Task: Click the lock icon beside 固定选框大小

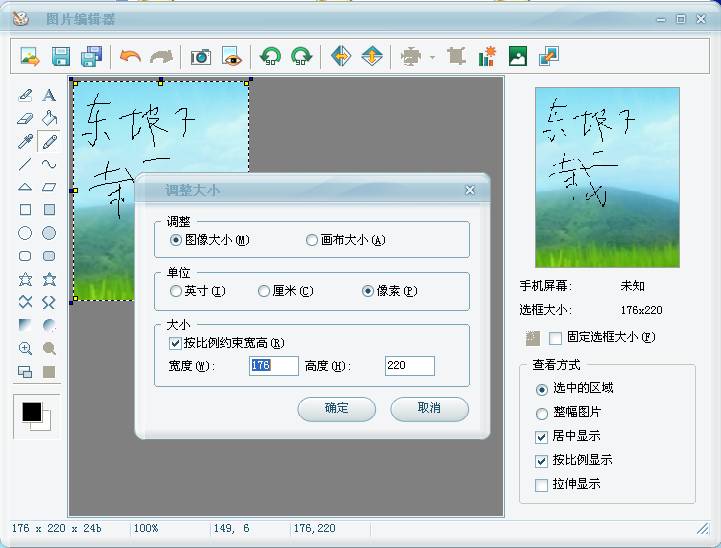Action: pos(532,338)
